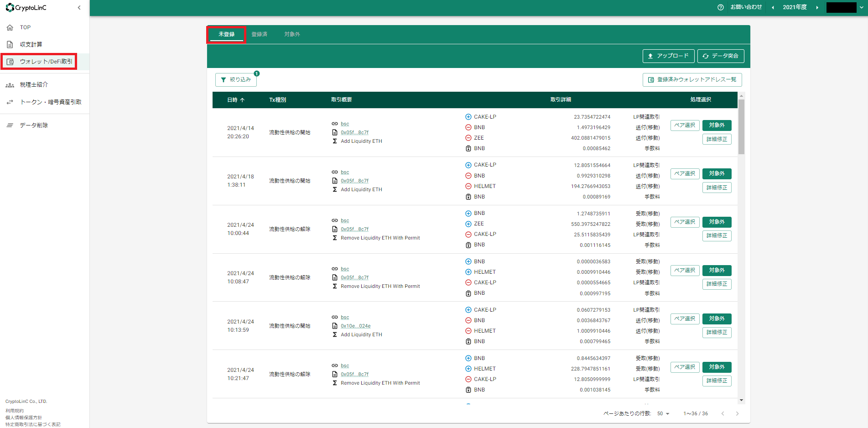Open the 絞り込み filter
The height and width of the screenshot is (428, 868).
(236, 80)
